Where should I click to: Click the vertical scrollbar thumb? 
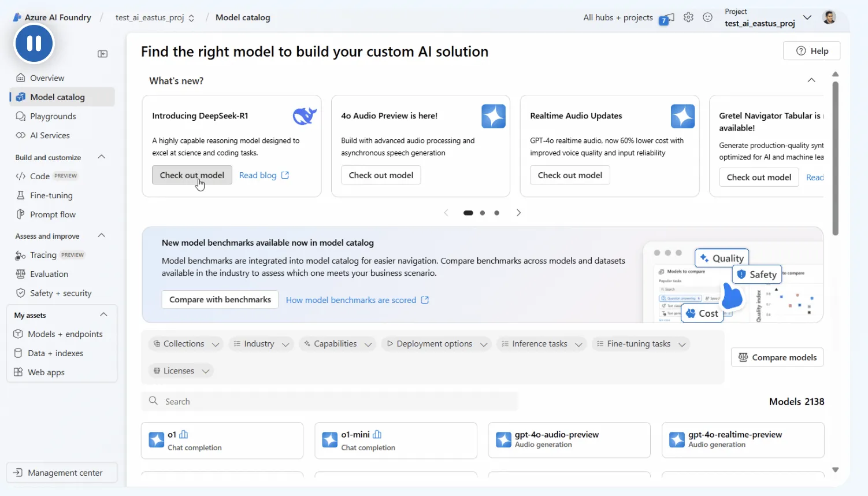835,158
